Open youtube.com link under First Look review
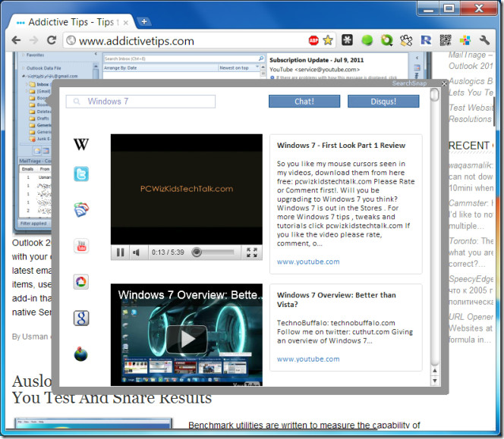This screenshot has width=504, height=439. click(x=308, y=262)
